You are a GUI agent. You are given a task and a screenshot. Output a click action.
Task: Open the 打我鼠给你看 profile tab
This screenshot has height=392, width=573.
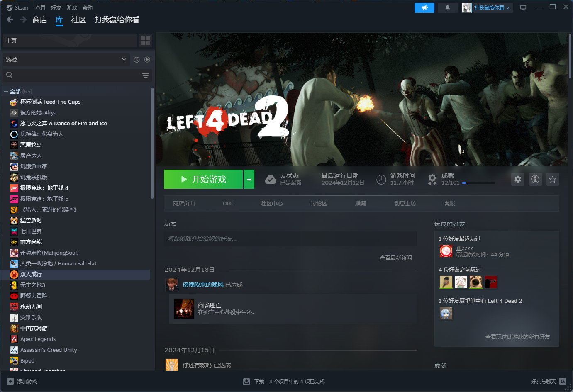coord(117,20)
